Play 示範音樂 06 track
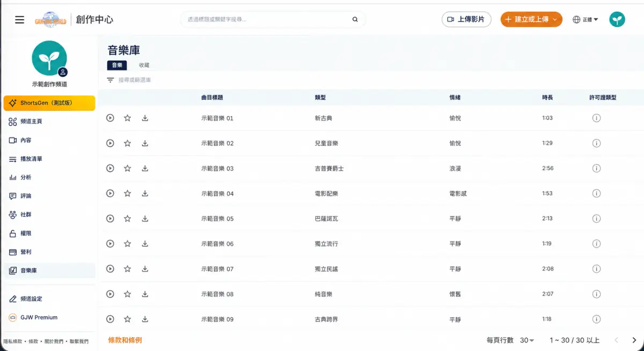Image resolution: width=644 pixels, height=351 pixels. [110, 244]
